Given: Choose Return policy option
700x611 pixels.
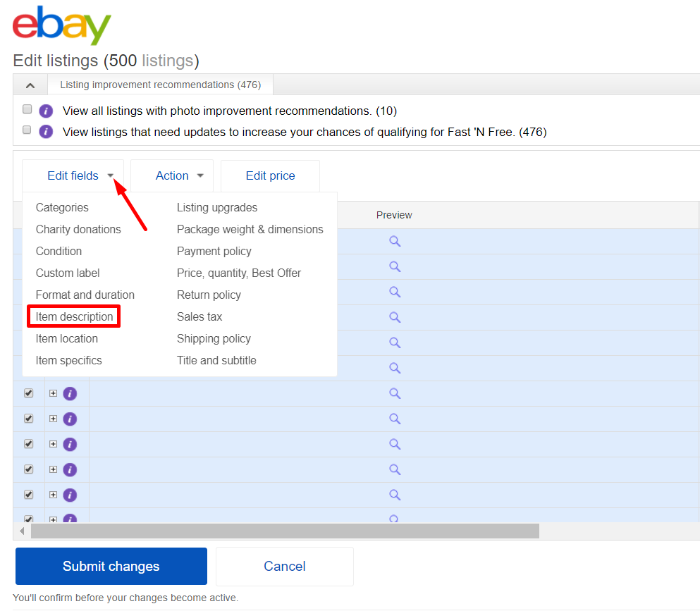Looking at the screenshot, I should tap(209, 295).
